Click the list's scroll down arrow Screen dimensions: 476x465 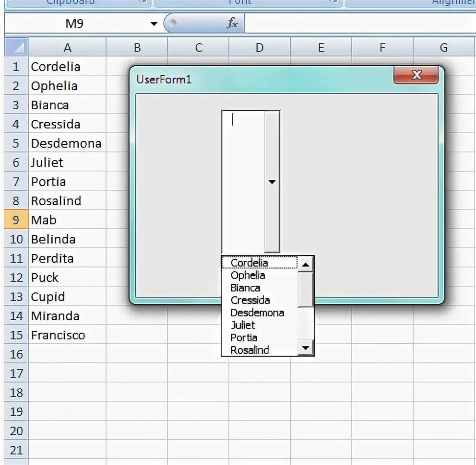pyautogui.click(x=305, y=348)
